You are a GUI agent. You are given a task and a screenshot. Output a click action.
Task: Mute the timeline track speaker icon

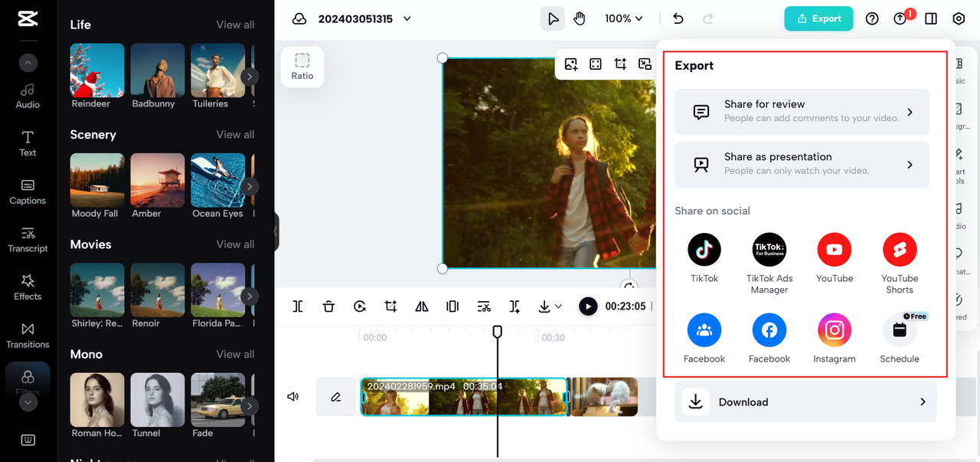[x=292, y=397]
